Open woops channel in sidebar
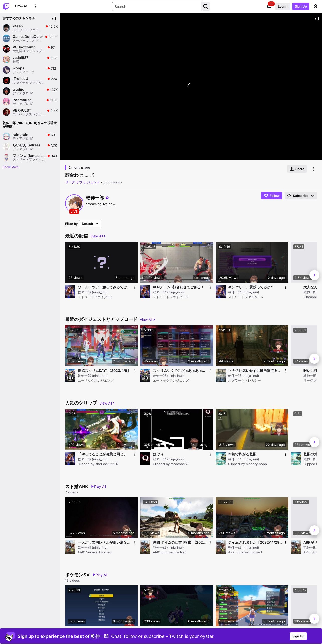Viewport: 322px width, 644px height. pos(30,70)
